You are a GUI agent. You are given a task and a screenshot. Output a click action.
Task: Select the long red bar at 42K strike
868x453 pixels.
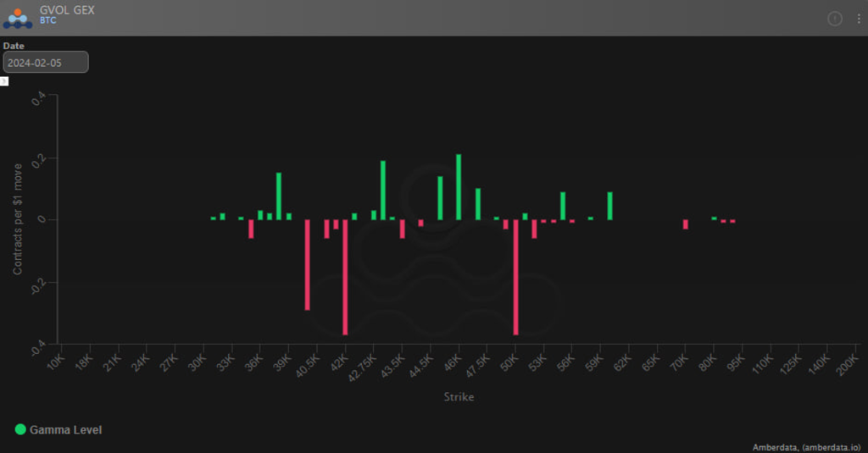[x=345, y=277]
